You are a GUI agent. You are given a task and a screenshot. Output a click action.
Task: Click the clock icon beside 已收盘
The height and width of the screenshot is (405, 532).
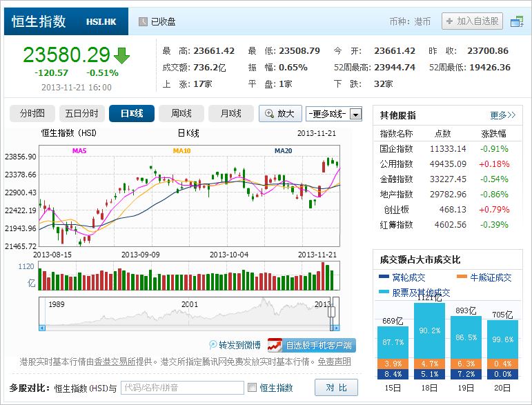(143, 21)
